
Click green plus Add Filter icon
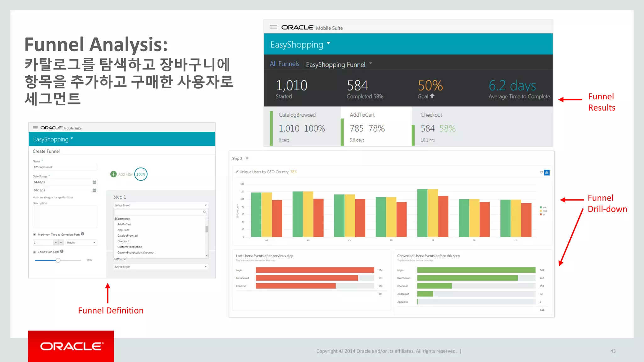coord(114,174)
